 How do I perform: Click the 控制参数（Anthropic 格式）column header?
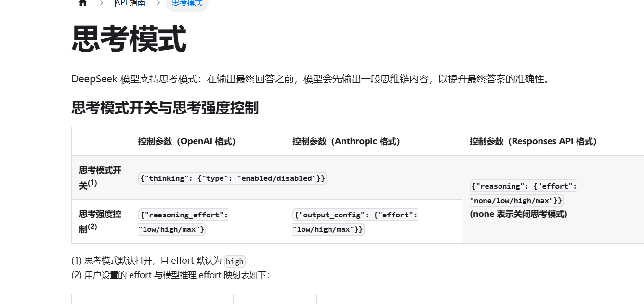coord(347,141)
